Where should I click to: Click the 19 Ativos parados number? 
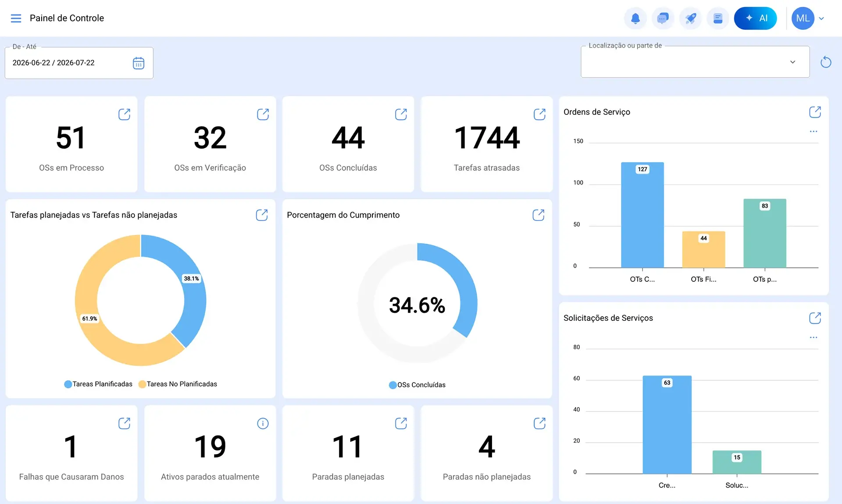click(x=210, y=447)
